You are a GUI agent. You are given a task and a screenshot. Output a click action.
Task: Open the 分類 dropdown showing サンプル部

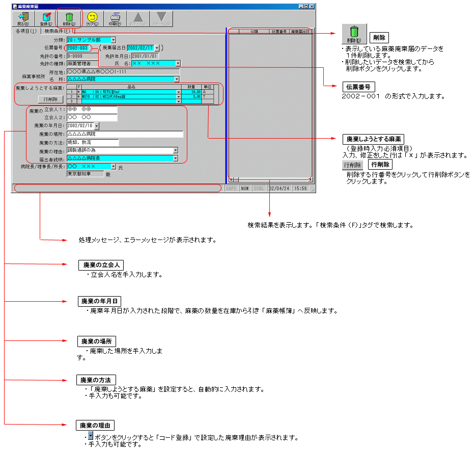(x=113, y=40)
